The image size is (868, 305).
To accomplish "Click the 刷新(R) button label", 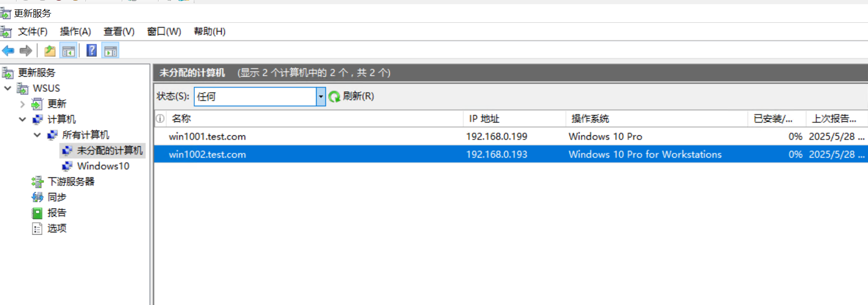I will 358,96.
